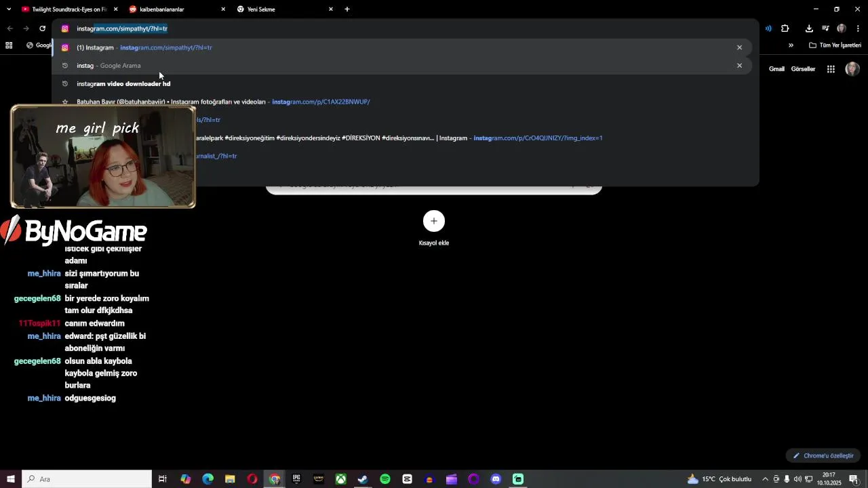Open File Explorer from the taskbar
Screen dimensions: 868x488
pyautogui.click(x=230, y=479)
